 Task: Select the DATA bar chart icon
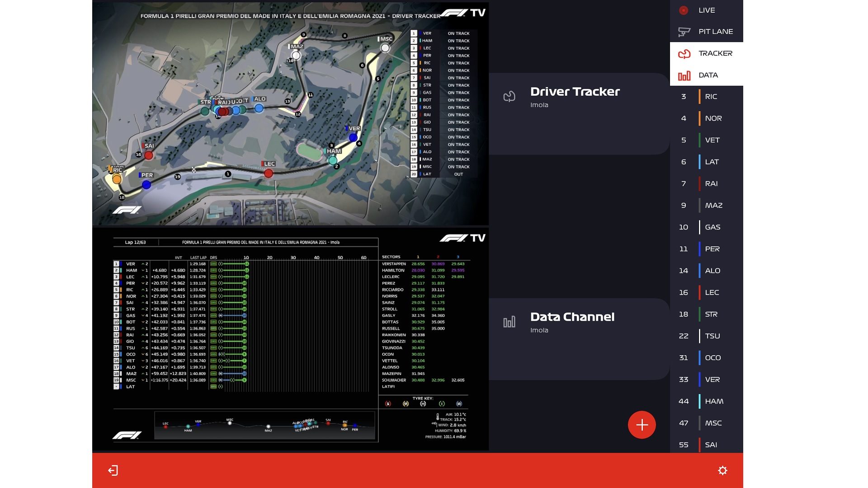coord(684,75)
